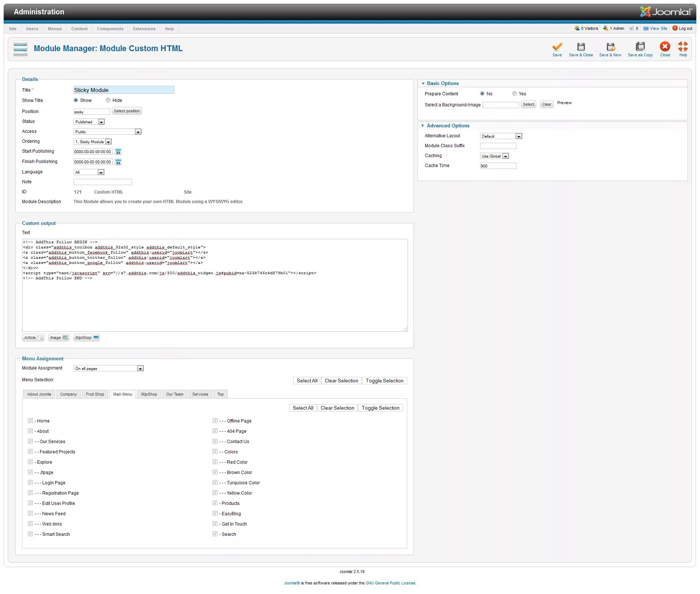Screen dimensions: 700x594
Task: Click the messages icon in status bar
Action: point(632,28)
